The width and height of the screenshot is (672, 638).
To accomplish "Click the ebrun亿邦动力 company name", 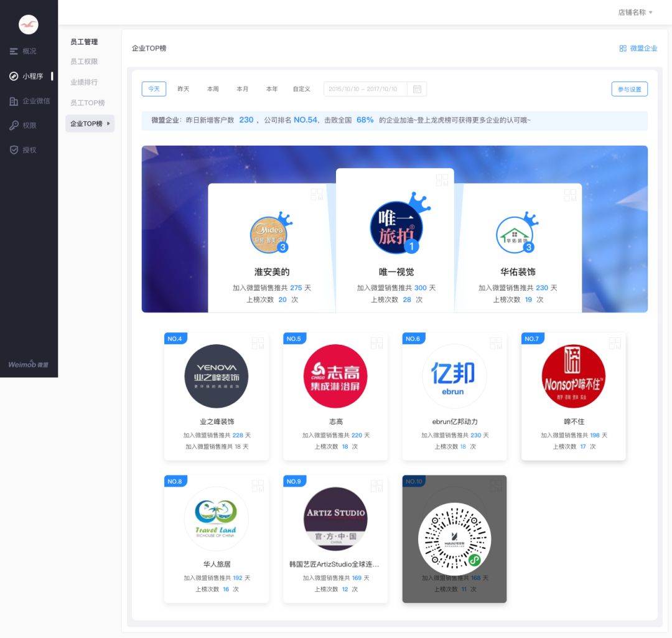I will pyautogui.click(x=455, y=421).
